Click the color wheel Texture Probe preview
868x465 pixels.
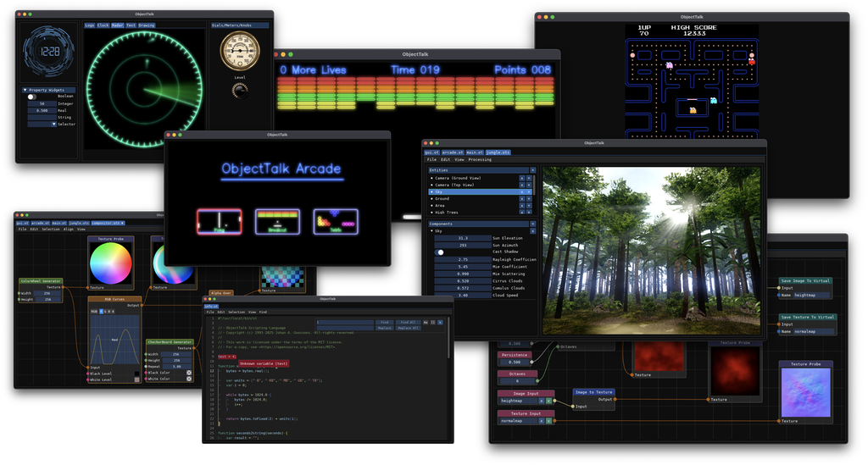[111, 263]
